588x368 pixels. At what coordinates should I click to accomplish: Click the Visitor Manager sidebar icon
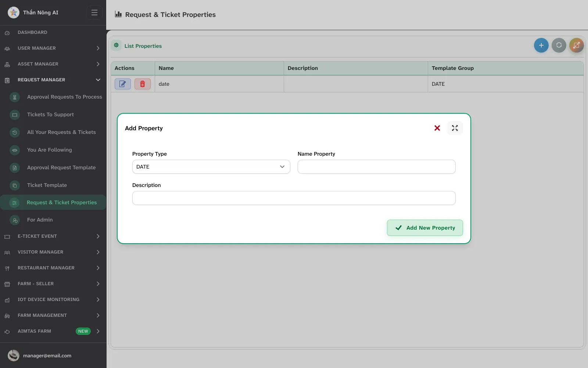coord(7,252)
